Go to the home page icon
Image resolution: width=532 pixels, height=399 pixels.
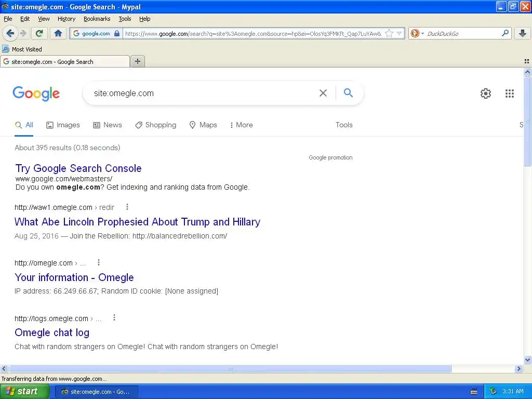(58, 33)
